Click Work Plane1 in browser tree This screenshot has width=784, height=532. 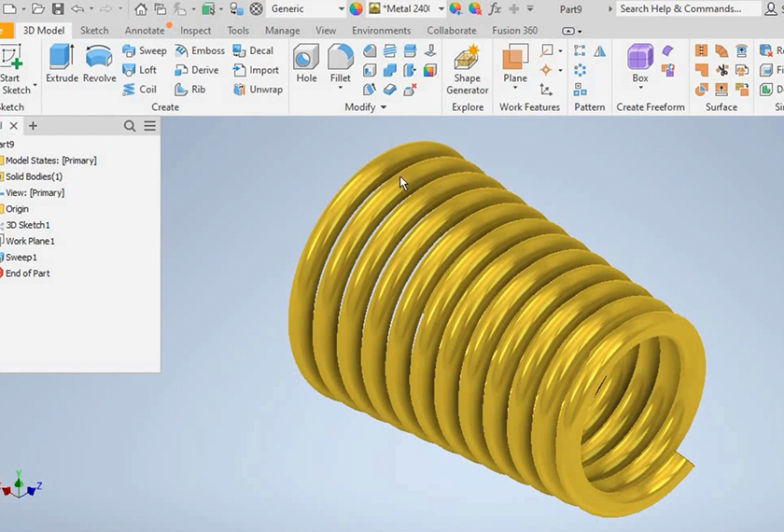tap(30, 242)
